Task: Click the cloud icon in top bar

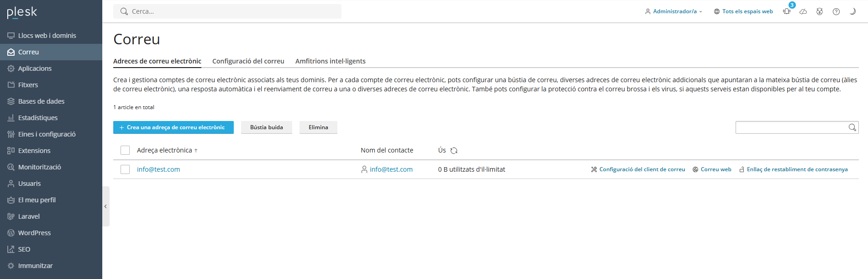Action: tap(803, 11)
